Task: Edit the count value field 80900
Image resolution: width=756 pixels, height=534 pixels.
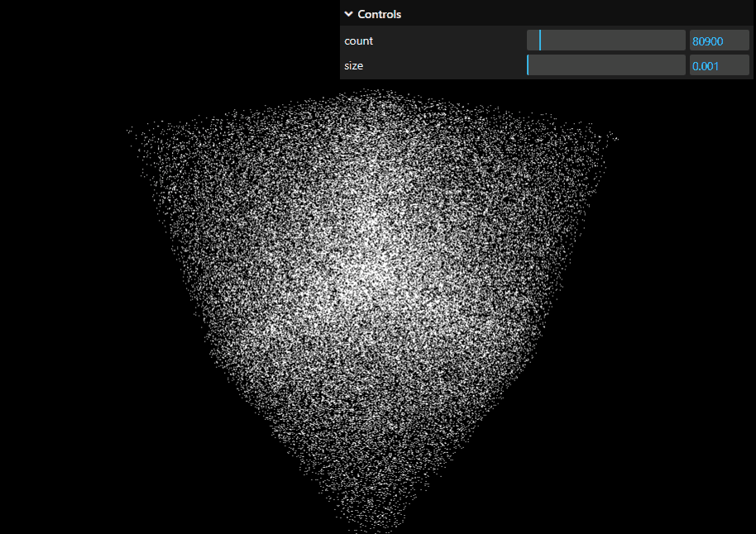Action: click(720, 41)
